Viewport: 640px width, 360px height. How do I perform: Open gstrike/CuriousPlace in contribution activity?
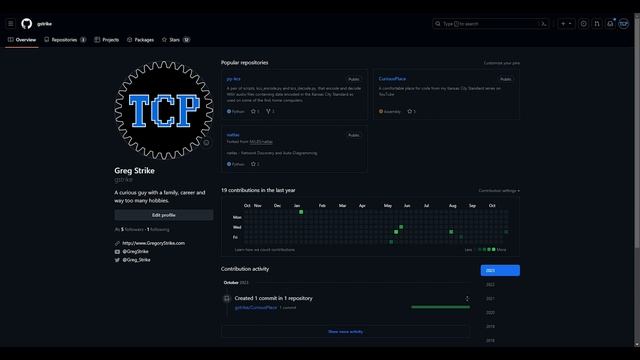point(256,307)
